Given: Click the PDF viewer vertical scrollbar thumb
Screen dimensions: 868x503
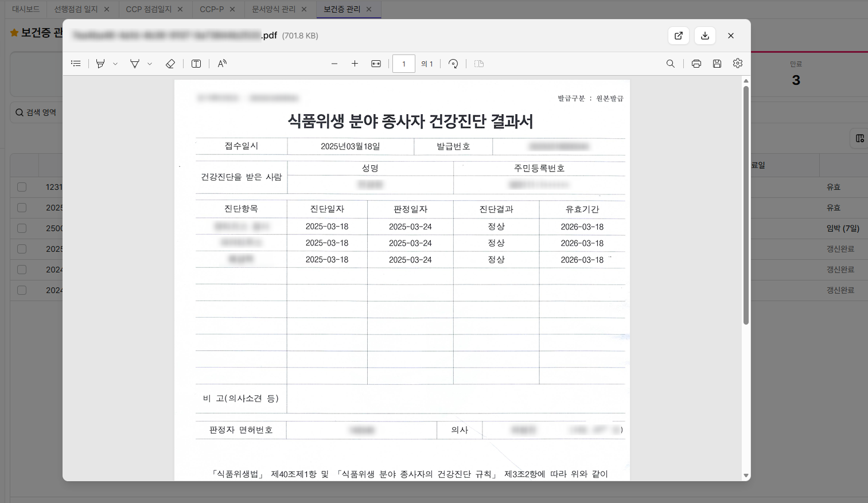Looking at the screenshot, I should (746, 205).
